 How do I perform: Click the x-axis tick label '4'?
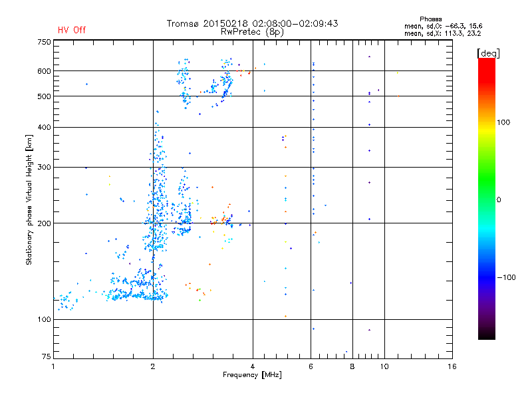coord(253,366)
